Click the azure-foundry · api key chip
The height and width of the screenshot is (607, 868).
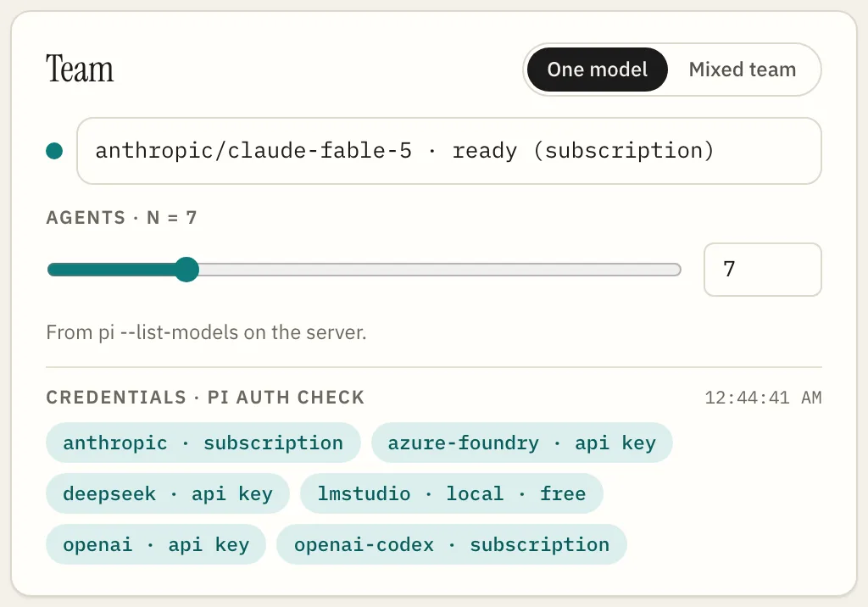tap(521, 443)
